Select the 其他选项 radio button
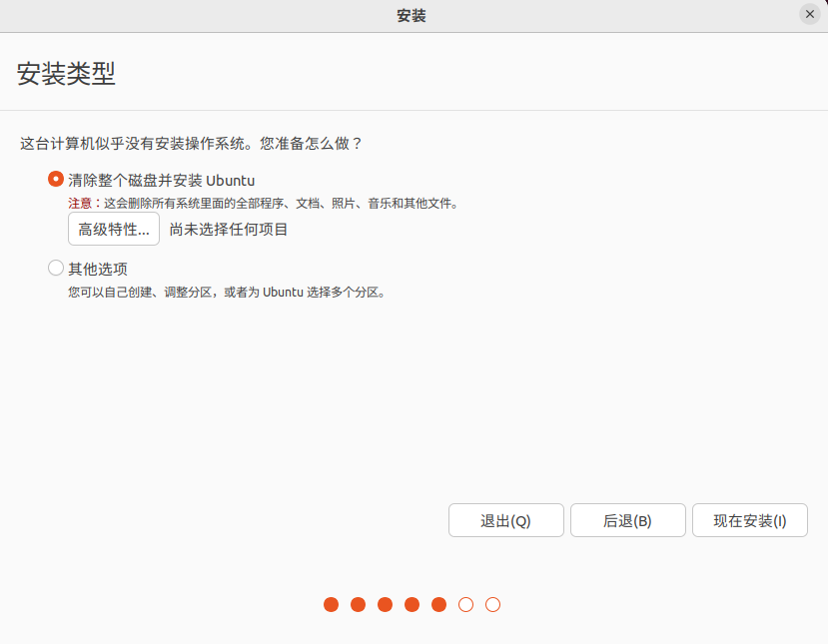Viewport: 828px width, 644px height. coord(56,268)
